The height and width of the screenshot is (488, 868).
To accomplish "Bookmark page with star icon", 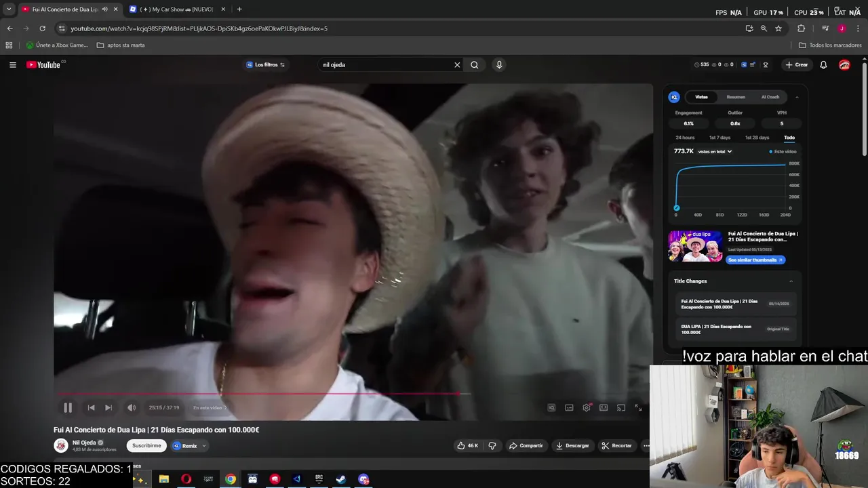I will tap(778, 28).
